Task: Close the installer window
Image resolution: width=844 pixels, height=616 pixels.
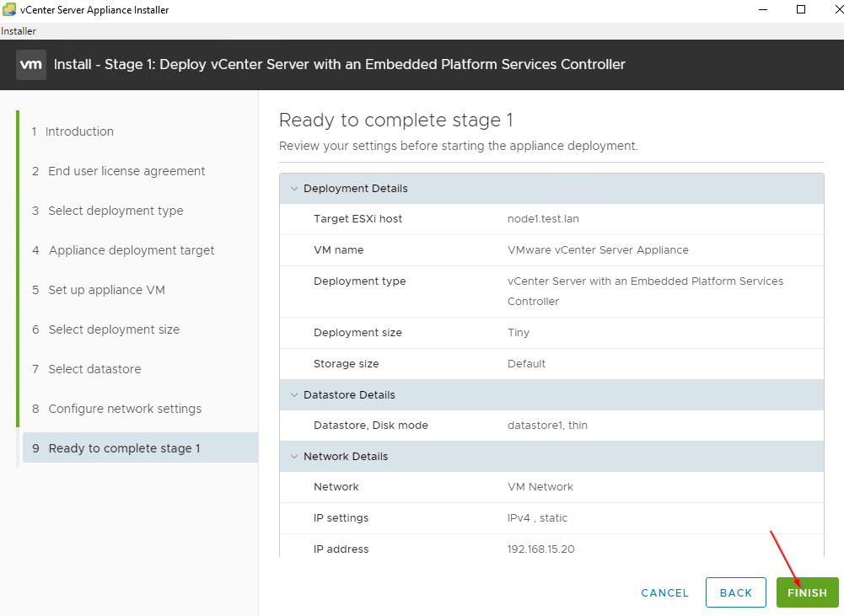Action: click(838, 9)
